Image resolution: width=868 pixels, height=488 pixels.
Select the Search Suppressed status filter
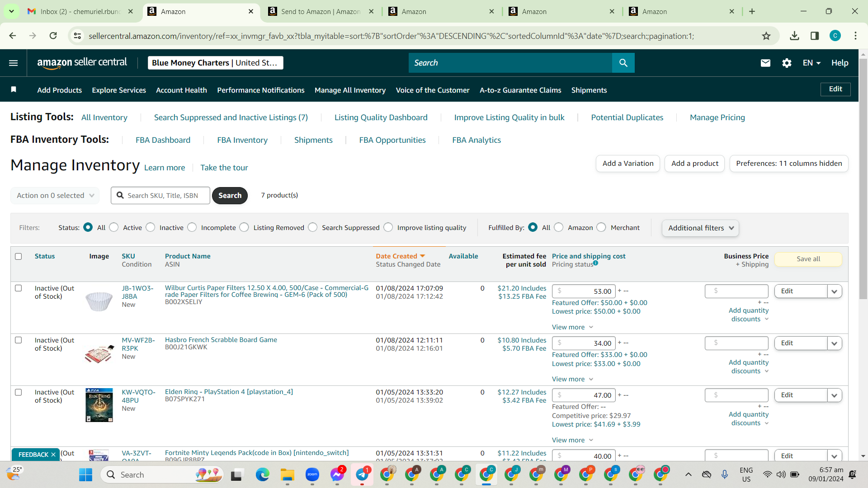(313, 227)
